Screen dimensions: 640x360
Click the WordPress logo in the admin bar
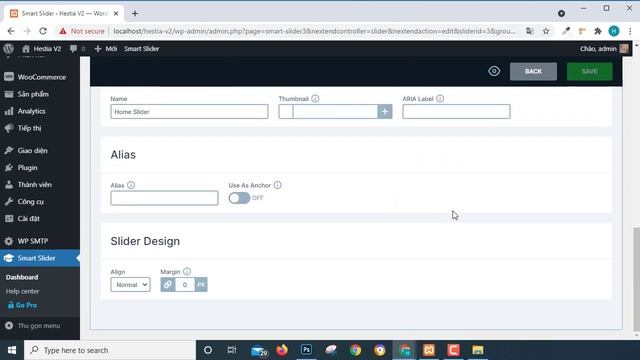click(x=8, y=49)
